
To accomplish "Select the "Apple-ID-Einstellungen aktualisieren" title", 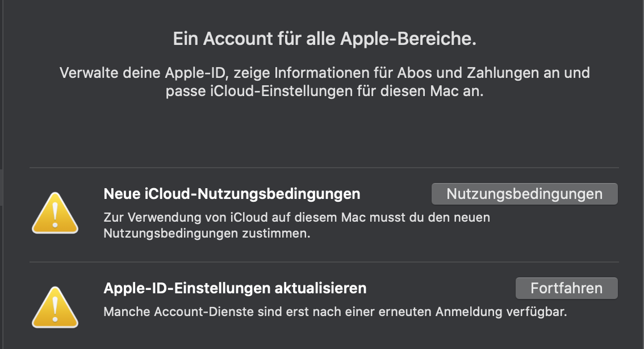I will coord(235,288).
